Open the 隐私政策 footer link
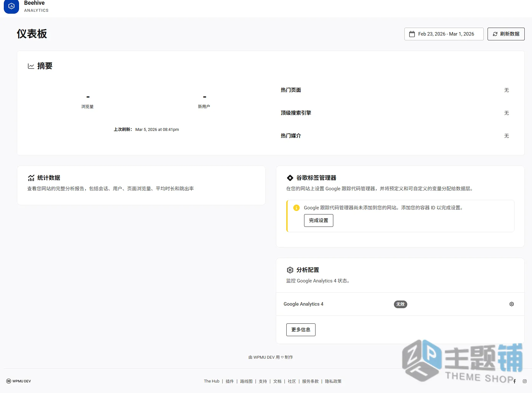Viewport: 532px width, 393px height. pos(333,381)
